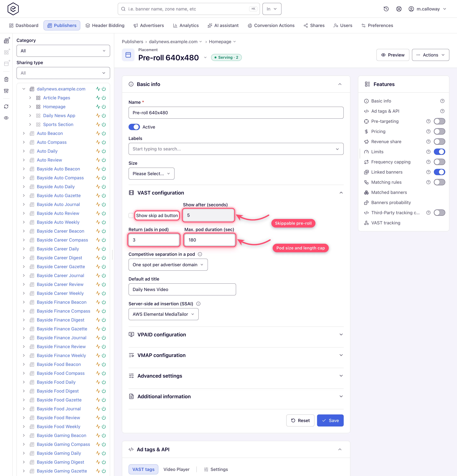Image resolution: width=457 pixels, height=476 pixels.
Task: Click info icon beside Competitive separation
Action: pos(200,254)
